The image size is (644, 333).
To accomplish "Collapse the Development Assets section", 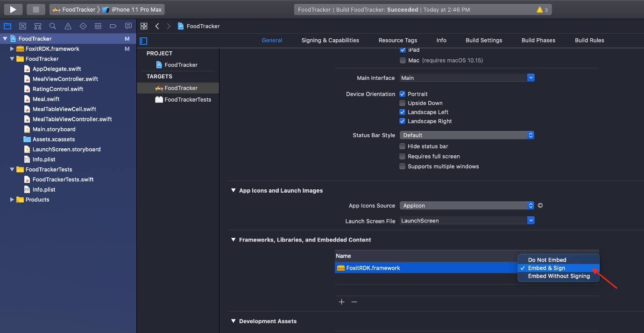I will point(233,321).
